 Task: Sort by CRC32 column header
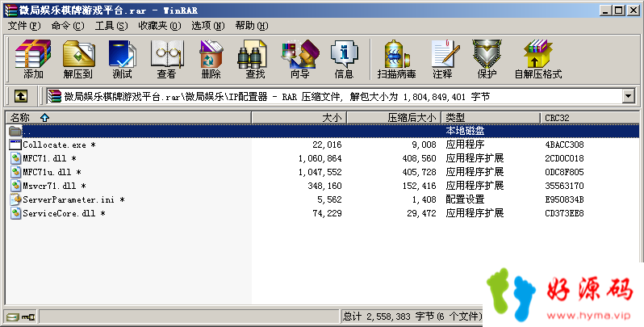click(x=590, y=118)
